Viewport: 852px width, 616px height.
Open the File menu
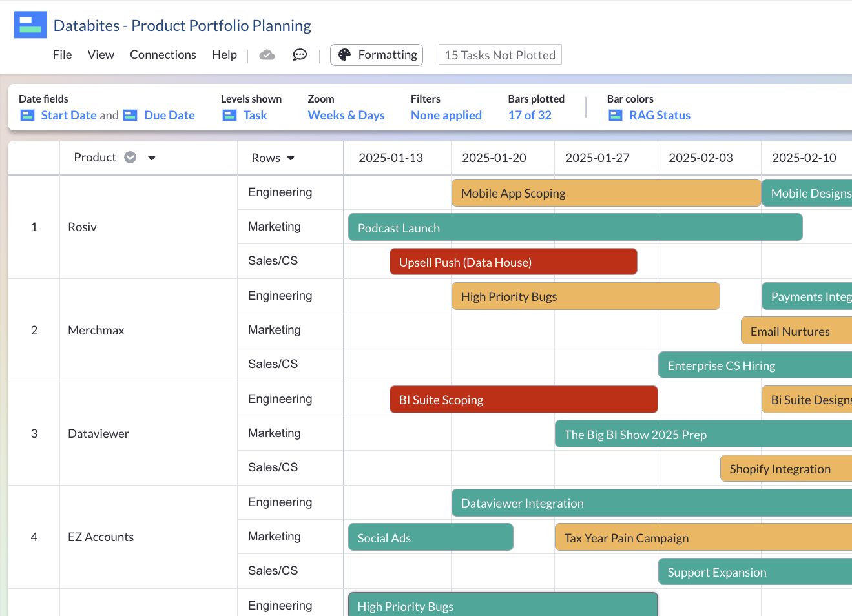(x=62, y=55)
